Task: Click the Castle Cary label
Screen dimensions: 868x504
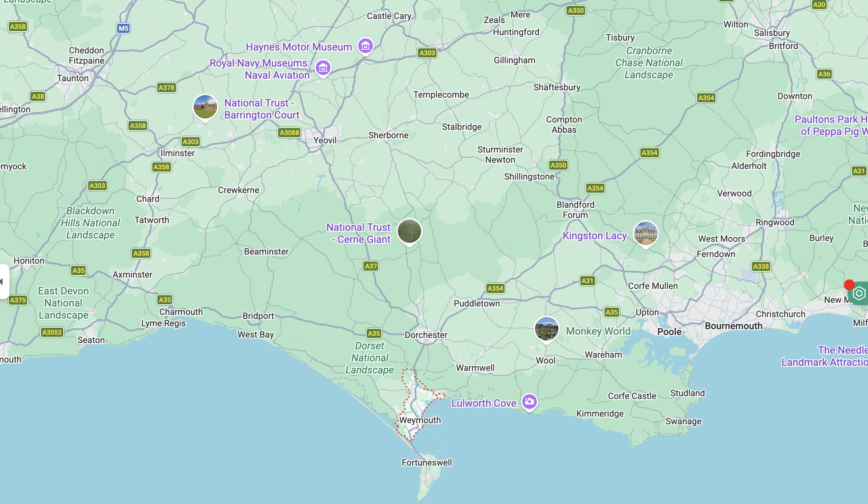Action: pos(389,16)
